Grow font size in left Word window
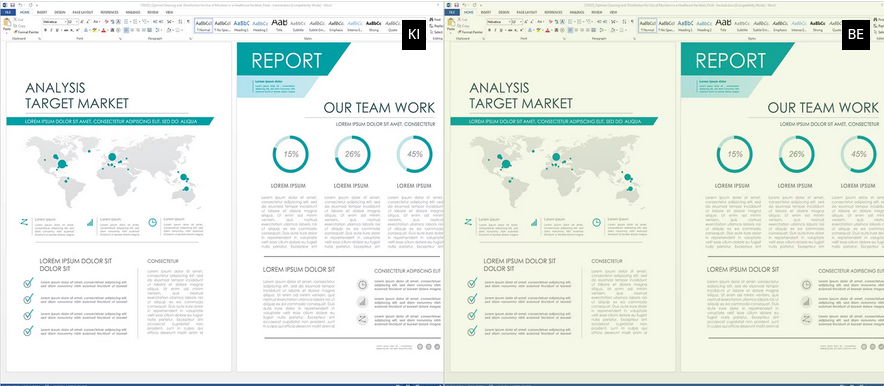 click(82, 21)
